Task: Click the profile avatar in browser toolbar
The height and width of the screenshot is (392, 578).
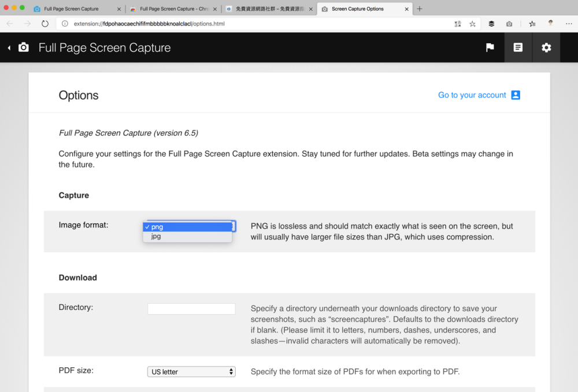Action: click(550, 23)
